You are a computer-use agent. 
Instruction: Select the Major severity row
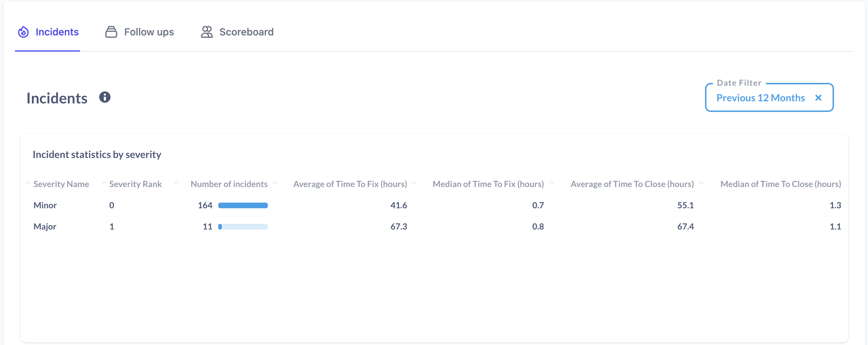[434, 227]
